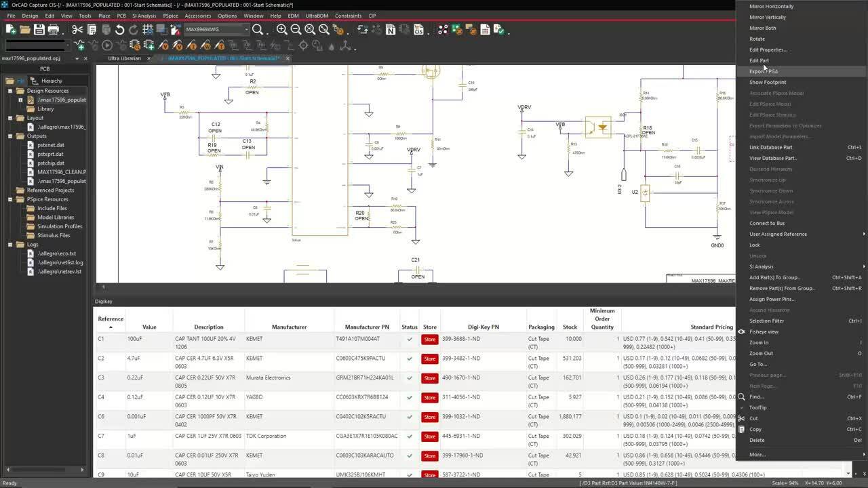The width and height of the screenshot is (868, 488).
Task: Toggle ToolTip in the context menu
Action: click(756, 407)
